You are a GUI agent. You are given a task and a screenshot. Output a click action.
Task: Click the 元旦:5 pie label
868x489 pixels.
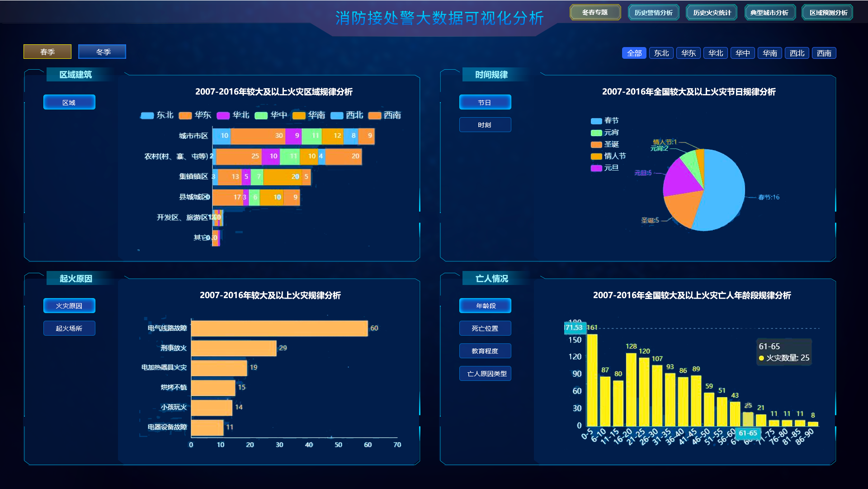pyautogui.click(x=642, y=173)
